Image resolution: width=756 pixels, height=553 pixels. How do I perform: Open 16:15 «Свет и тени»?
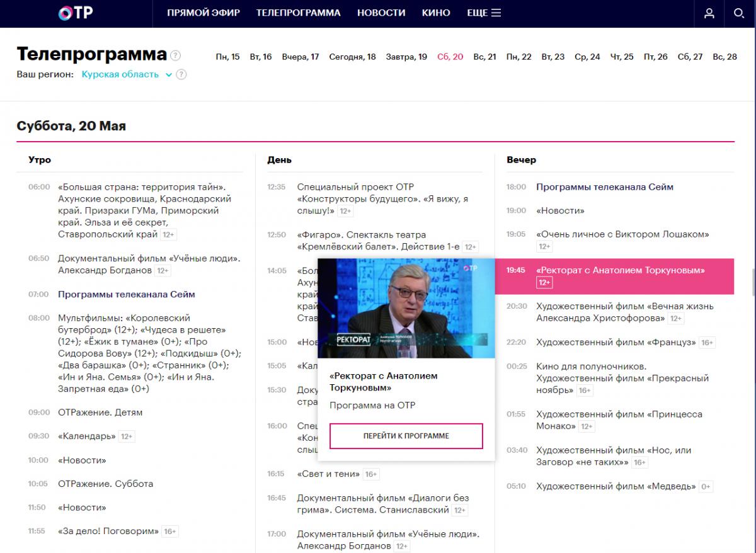[x=329, y=474]
